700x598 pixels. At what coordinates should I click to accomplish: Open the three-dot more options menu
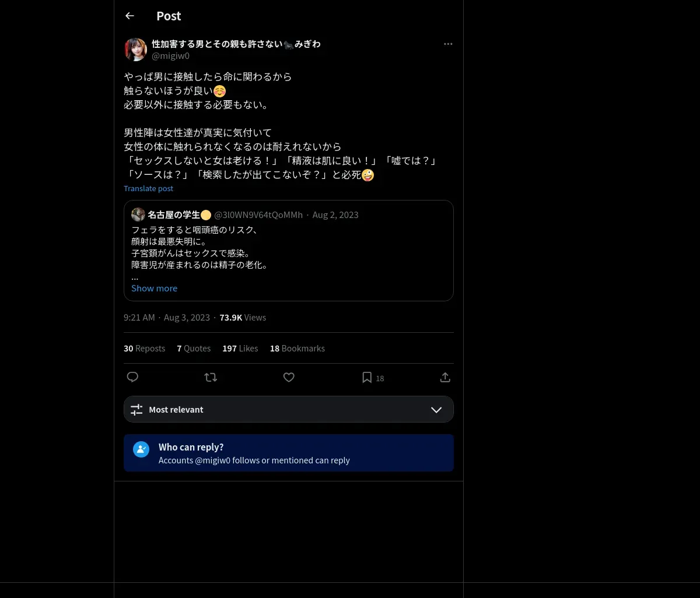tap(448, 44)
